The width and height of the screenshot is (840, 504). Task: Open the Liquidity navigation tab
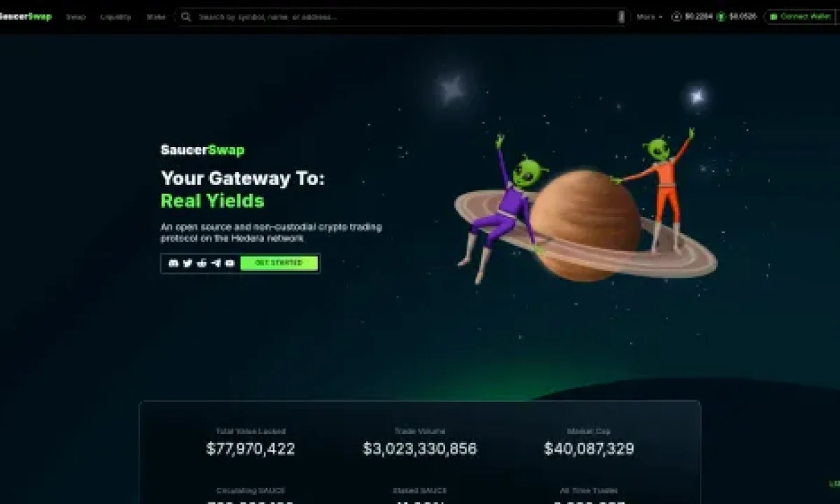(x=115, y=17)
